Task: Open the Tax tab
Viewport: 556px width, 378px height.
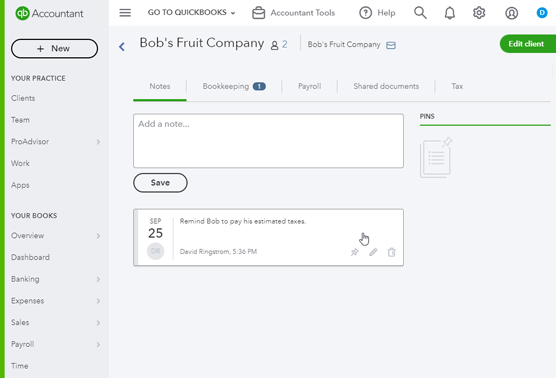Action: [457, 86]
